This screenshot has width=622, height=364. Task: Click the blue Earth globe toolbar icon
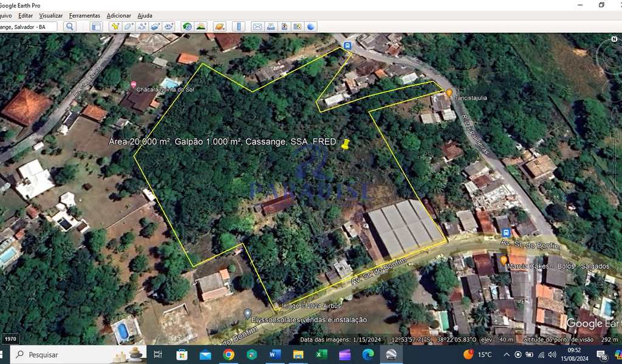[x=310, y=27]
